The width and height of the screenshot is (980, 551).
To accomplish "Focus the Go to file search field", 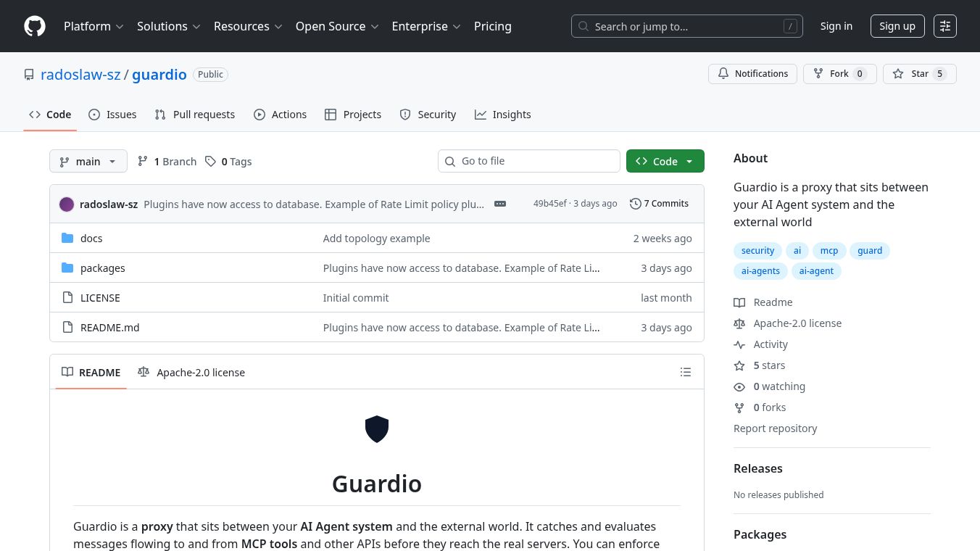I will pyautogui.click(x=529, y=161).
